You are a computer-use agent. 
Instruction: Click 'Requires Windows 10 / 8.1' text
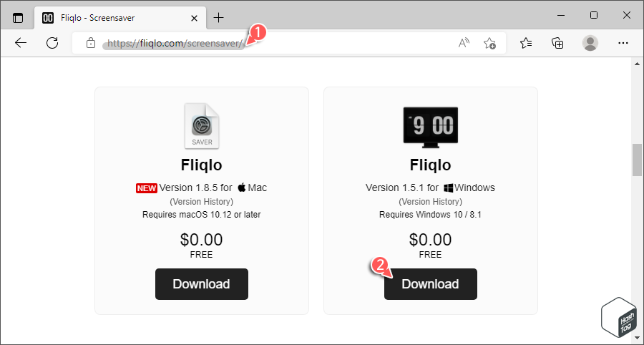point(431,215)
